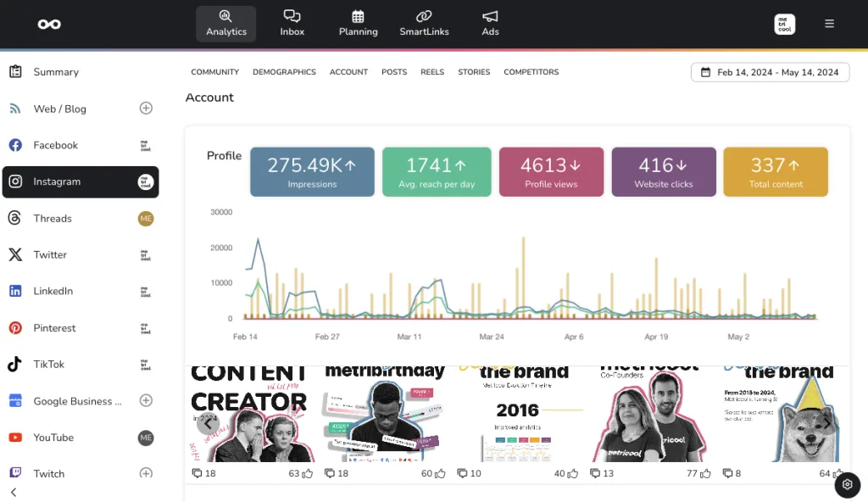This screenshot has height=502, width=868.
Task: Open the date range picker
Action: coord(770,72)
